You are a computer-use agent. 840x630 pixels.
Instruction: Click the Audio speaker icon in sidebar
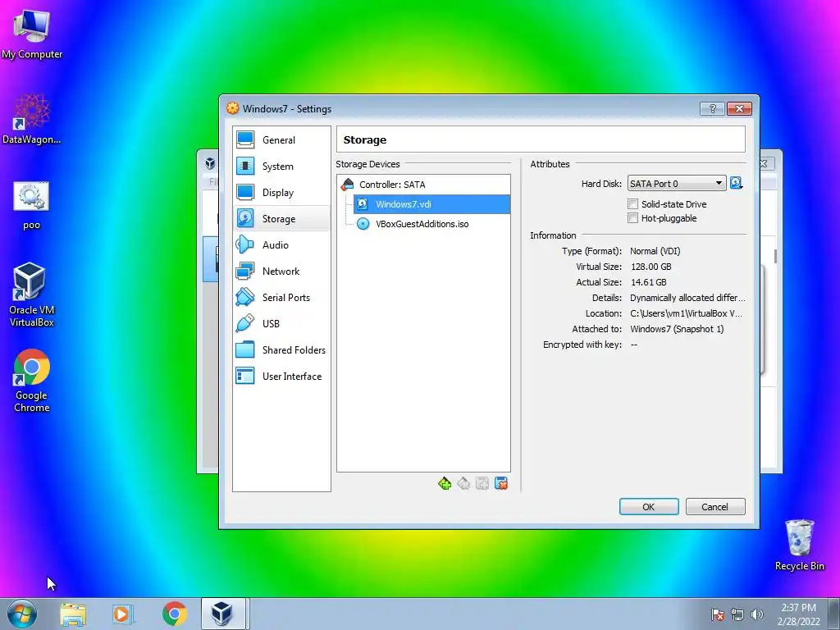pos(245,244)
